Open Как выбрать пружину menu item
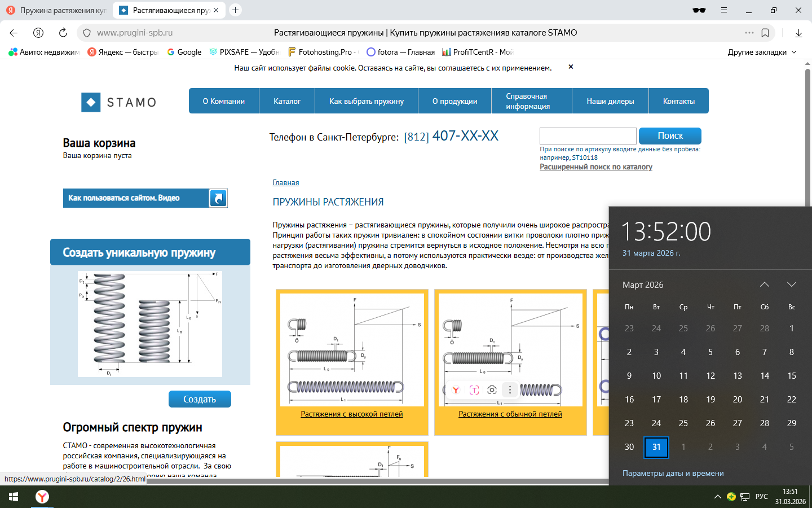Image resolution: width=812 pixels, height=508 pixels. tap(367, 101)
